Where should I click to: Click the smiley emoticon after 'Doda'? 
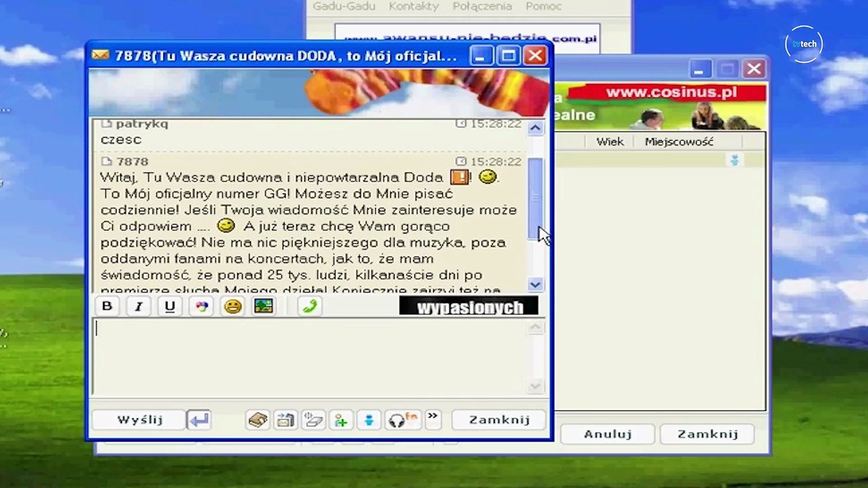click(488, 177)
